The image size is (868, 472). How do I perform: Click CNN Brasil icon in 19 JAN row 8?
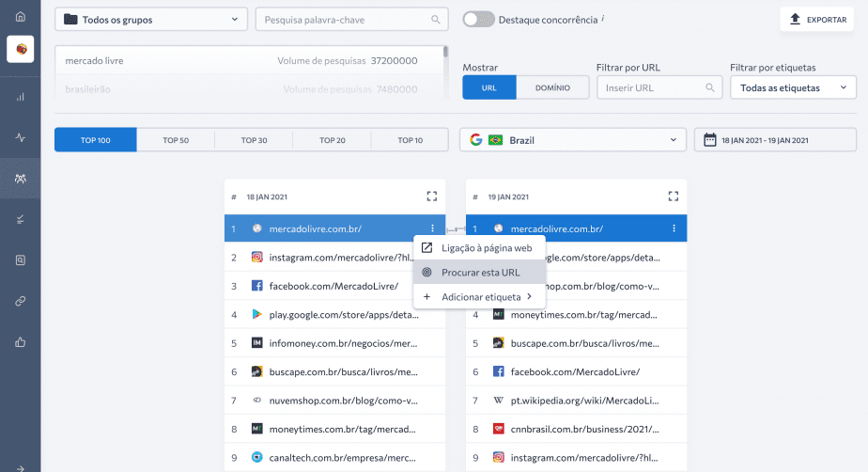[498, 429]
